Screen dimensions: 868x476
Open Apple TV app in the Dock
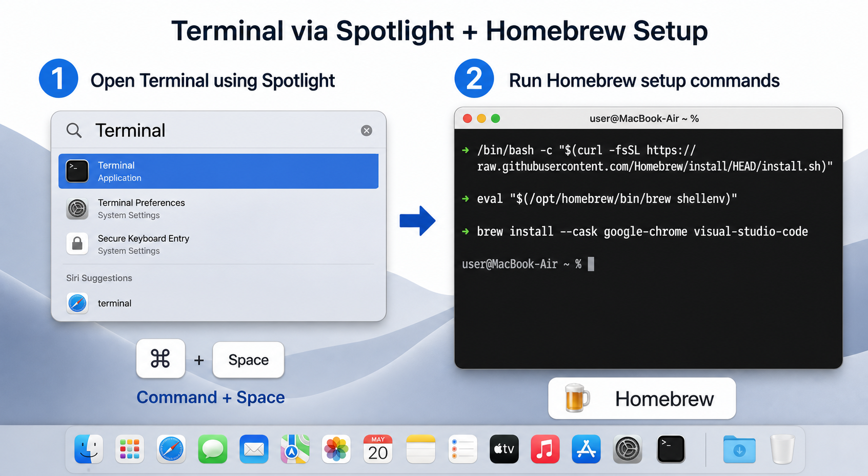[x=504, y=449]
